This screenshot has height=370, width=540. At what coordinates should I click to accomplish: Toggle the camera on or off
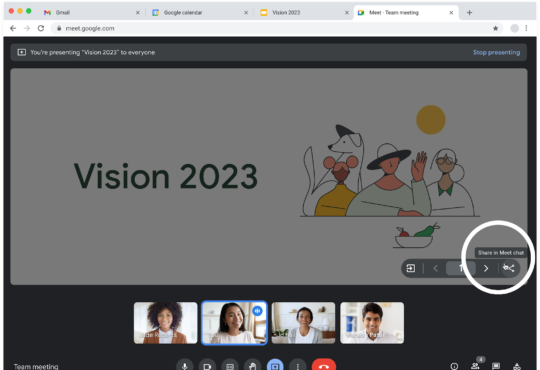[207, 365]
